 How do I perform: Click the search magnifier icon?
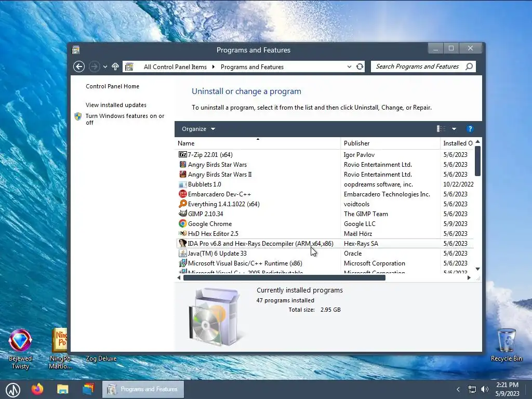click(x=469, y=66)
